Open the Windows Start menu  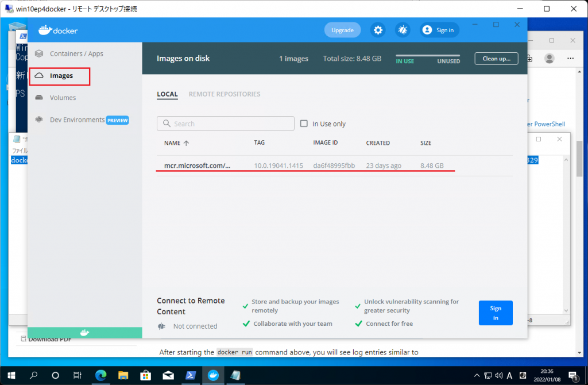[x=11, y=375]
